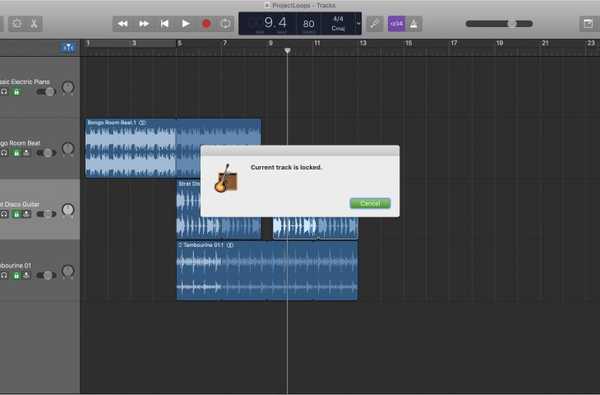Adjust Tambourine 01 volume slider
Image resolution: width=600 pixels, height=395 pixels.
(x=46, y=276)
